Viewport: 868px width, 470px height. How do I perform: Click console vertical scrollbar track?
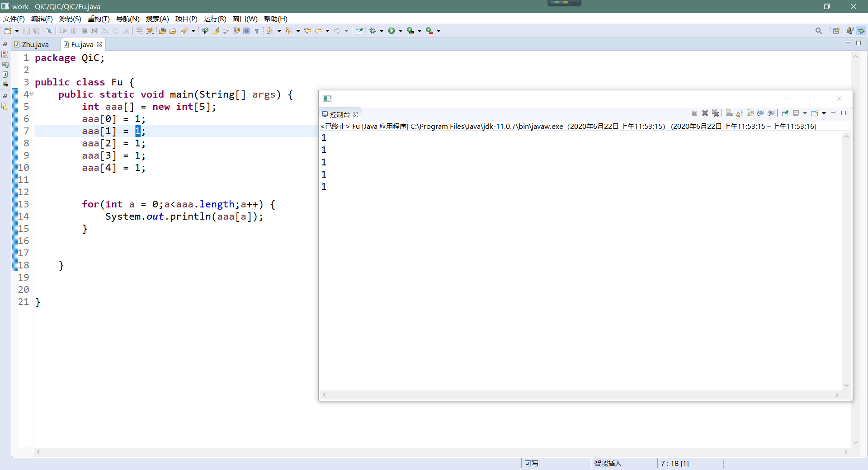[846, 261]
